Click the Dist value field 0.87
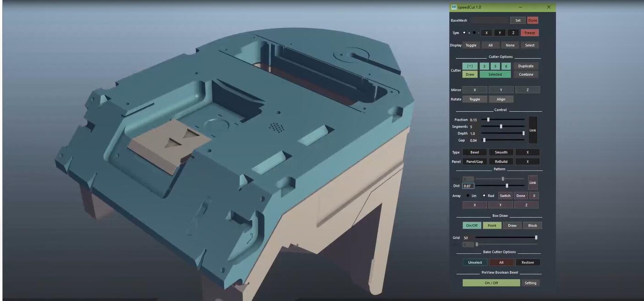This screenshot has width=644, height=301. pos(468,186)
